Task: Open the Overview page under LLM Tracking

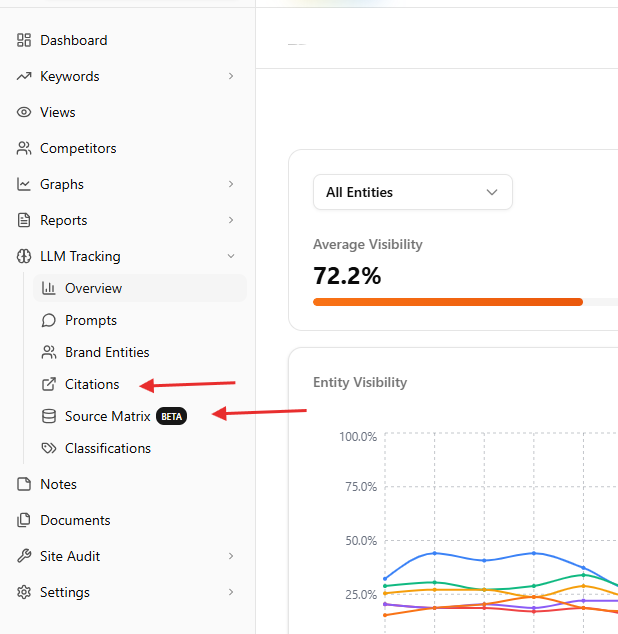Action: [93, 288]
